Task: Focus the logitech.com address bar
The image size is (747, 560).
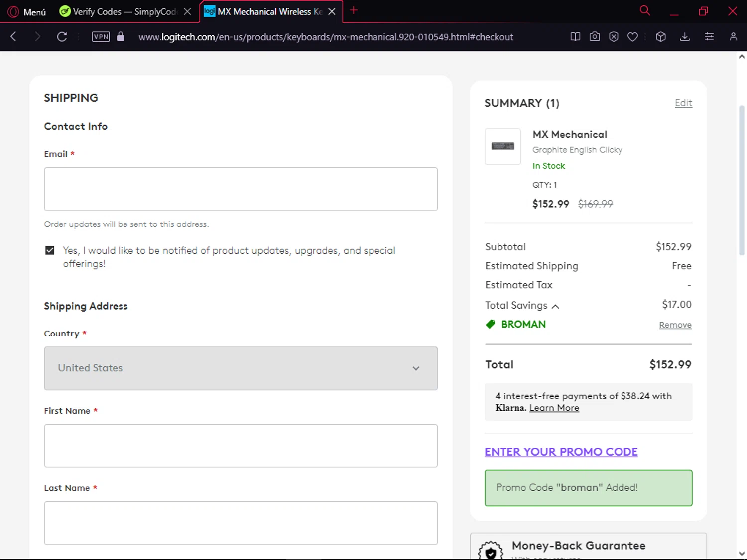Action: (326, 37)
